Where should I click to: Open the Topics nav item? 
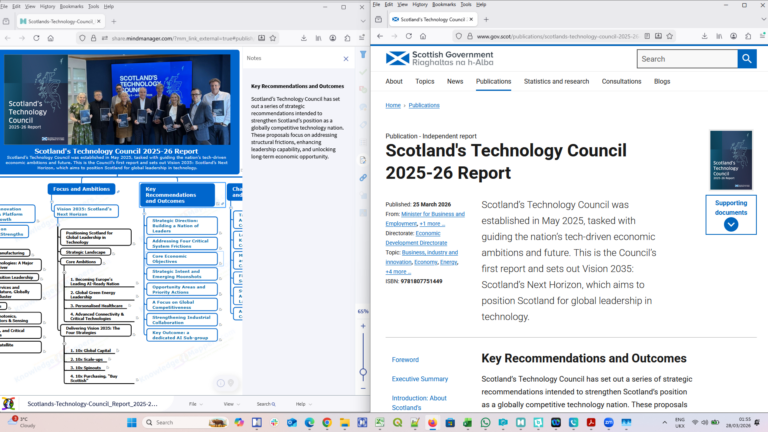tap(425, 81)
